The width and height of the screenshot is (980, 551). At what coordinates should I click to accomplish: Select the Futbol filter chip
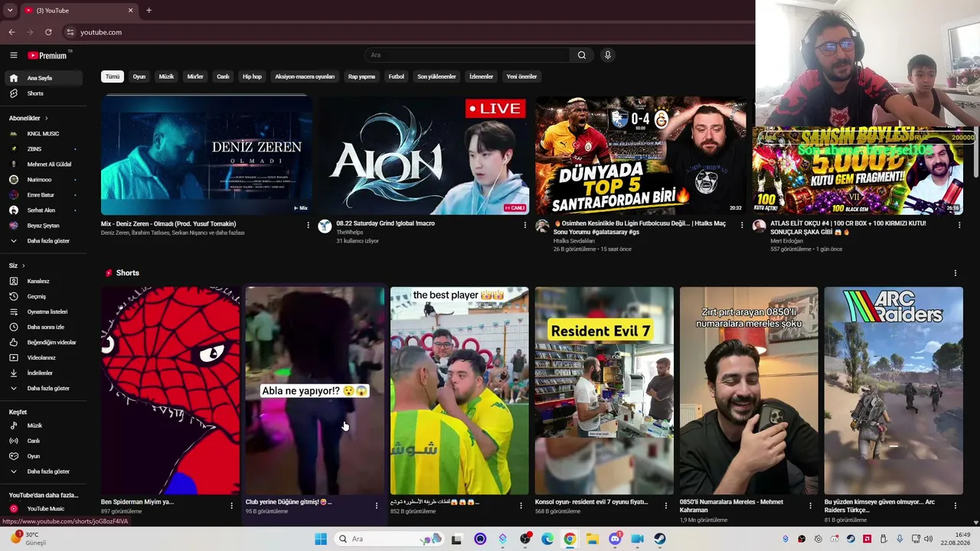pyautogui.click(x=396, y=77)
